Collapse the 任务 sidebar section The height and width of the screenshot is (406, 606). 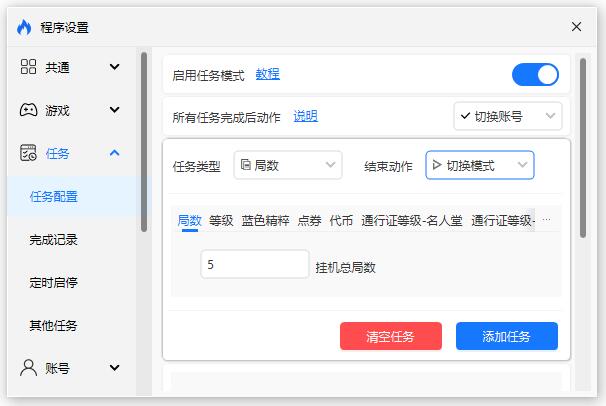(114, 153)
